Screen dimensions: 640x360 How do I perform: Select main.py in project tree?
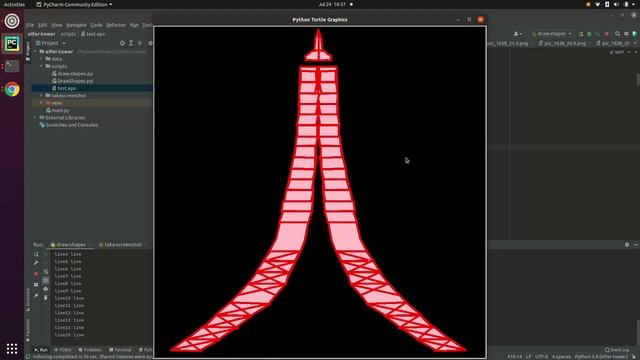pyautogui.click(x=58, y=110)
